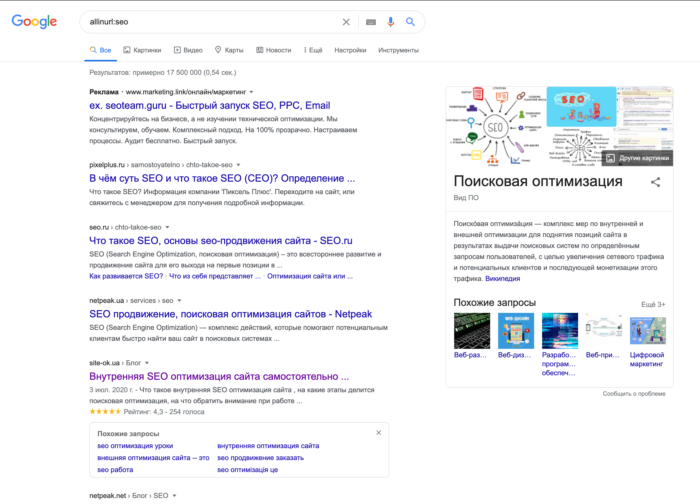This screenshot has width=700, height=504.
Task: Submit search with magnifier icon
Action: (410, 22)
